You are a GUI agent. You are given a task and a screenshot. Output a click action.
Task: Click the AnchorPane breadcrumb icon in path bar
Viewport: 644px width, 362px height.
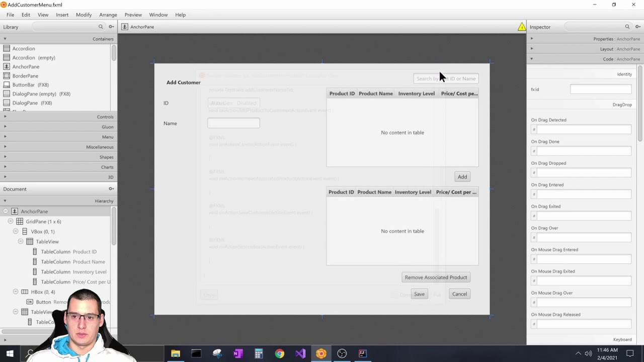click(125, 27)
